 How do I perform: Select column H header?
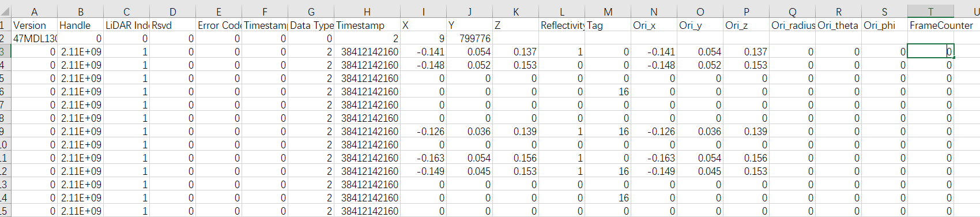(x=367, y=12)
